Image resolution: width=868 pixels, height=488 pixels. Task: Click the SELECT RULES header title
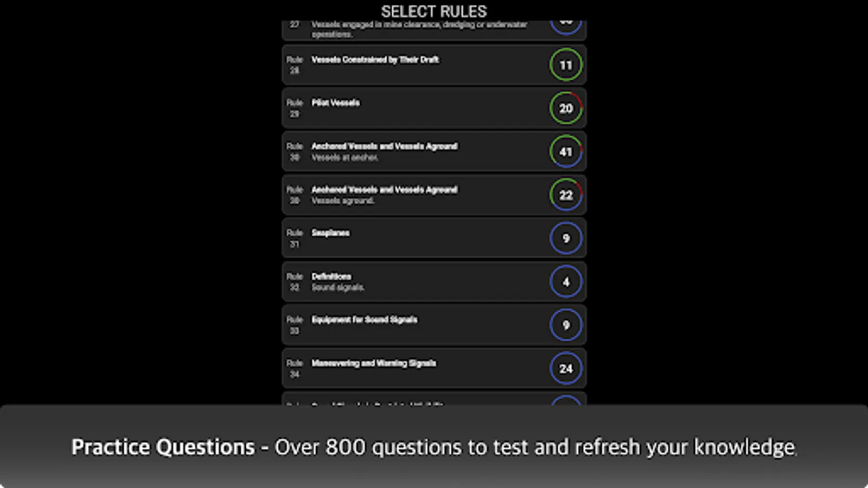pyautogui.click(x=433, y=11)
